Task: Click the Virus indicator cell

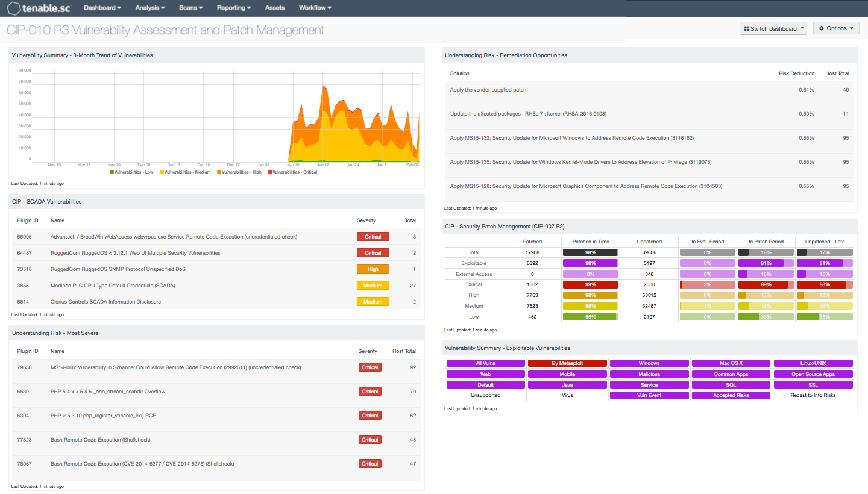Action: pyautogui.click(x=567, y=396)
